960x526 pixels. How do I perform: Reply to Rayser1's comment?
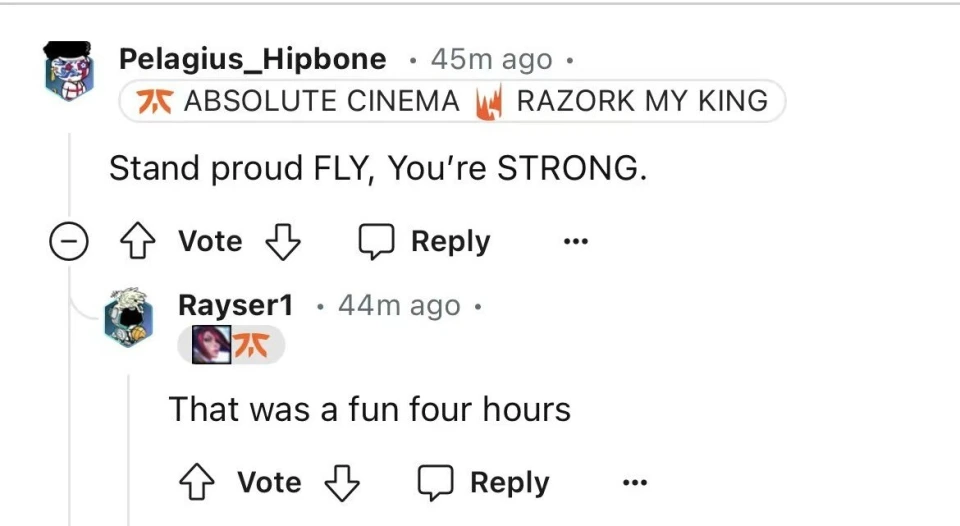click(x=484, y=483)
